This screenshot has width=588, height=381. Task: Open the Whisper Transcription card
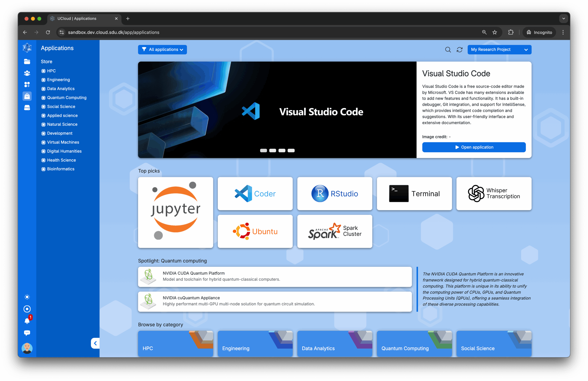[494, 193]
